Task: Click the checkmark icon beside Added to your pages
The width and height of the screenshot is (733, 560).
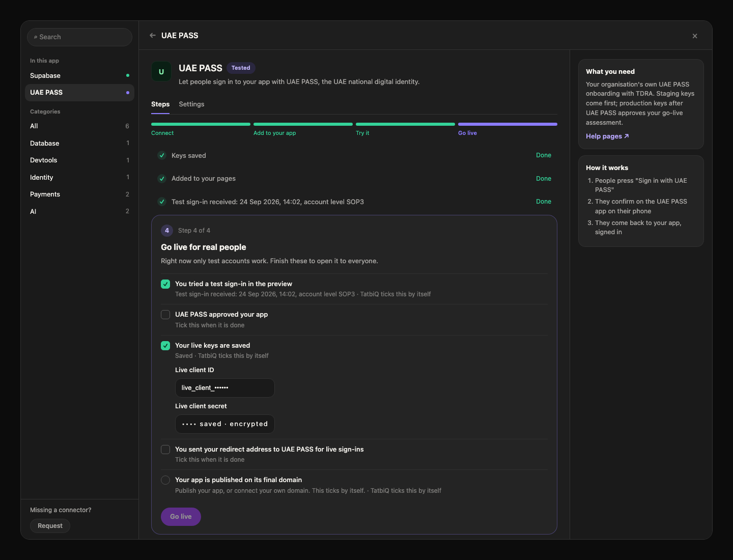Action: pyautogui.click(x=162, y=179)
